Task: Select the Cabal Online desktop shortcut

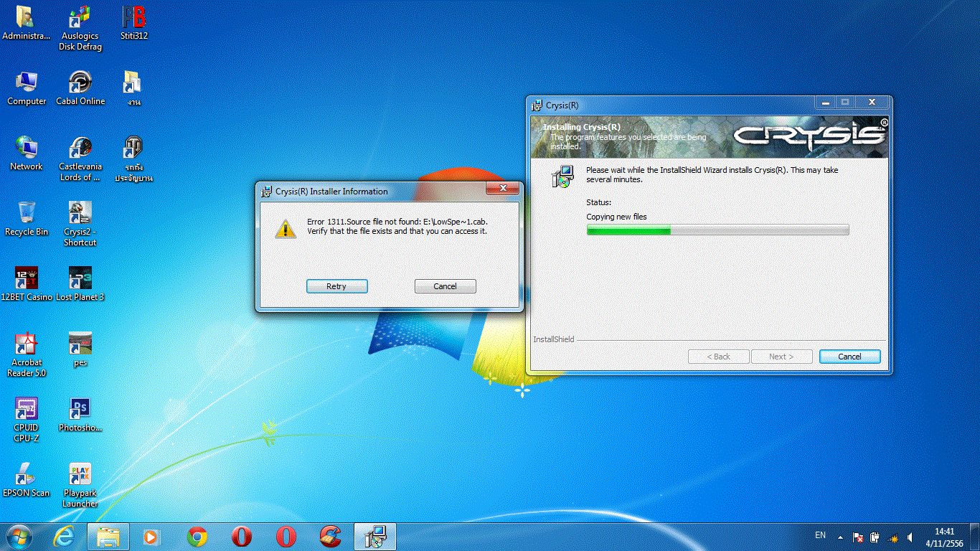Action: coord(80,87)
